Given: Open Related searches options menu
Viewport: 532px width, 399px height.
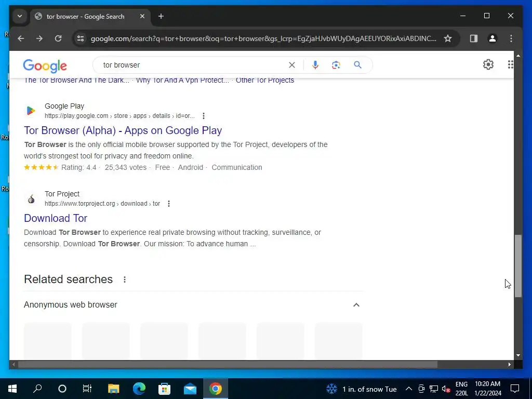Looking at the screenshot, I should [125, 280].
